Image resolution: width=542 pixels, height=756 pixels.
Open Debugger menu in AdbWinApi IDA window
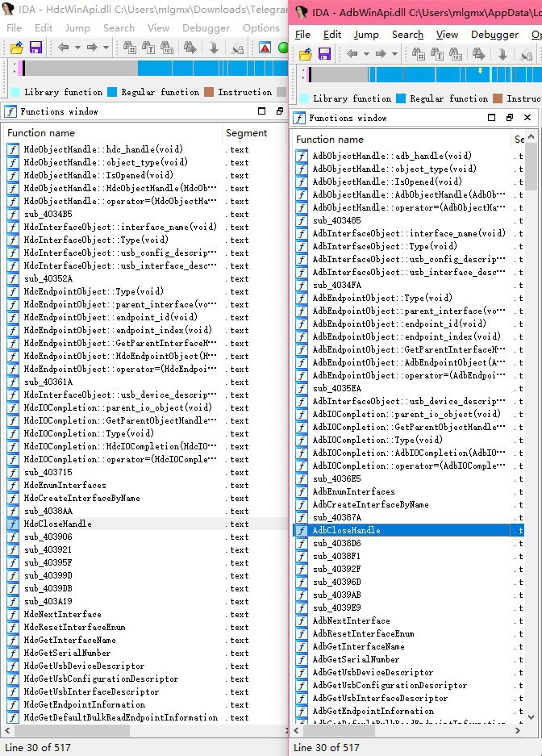pos(494,35)
